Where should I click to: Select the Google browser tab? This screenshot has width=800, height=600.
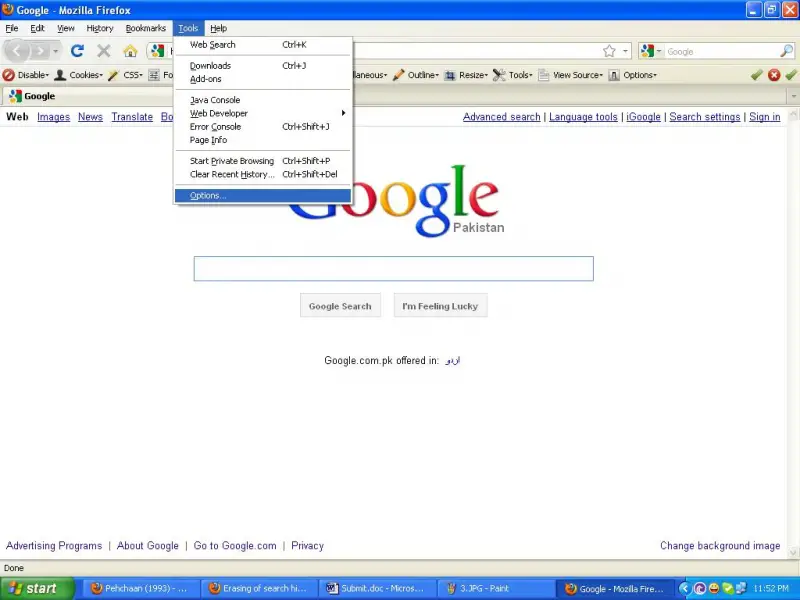(x=87, y=96)
